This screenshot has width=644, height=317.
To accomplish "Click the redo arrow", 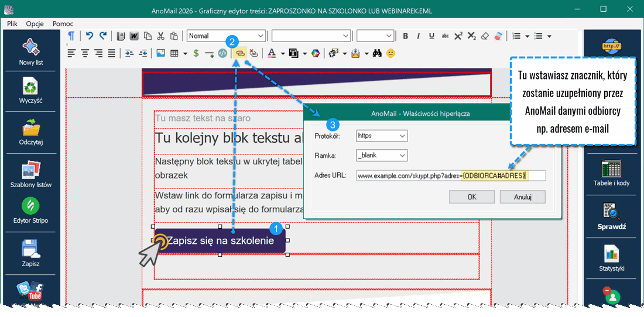I will (103, 36).
